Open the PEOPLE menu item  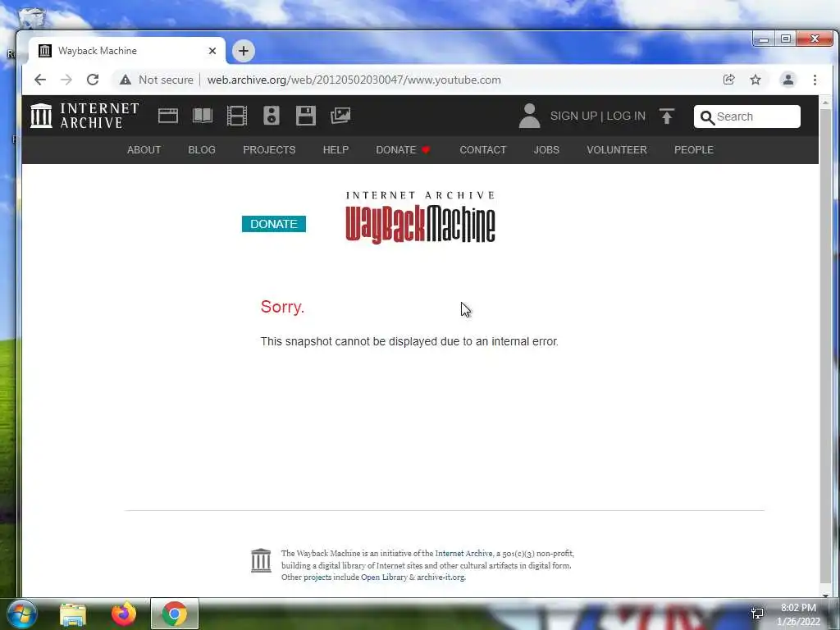coord(694,150)
